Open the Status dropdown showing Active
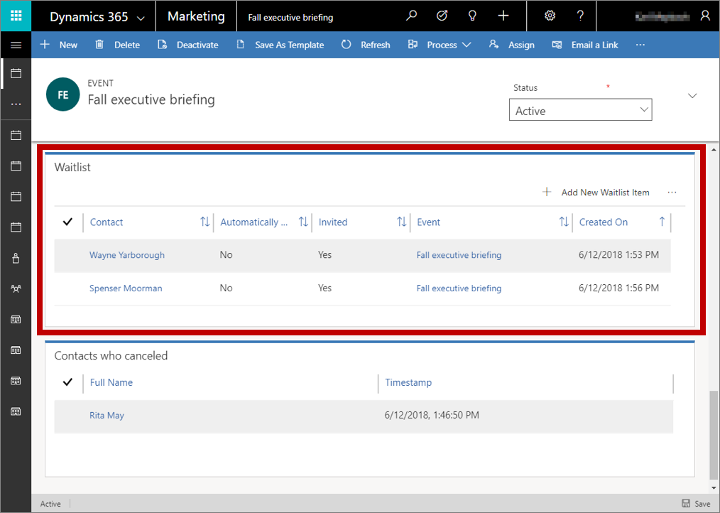This screenshot has width=720, height=513. pos(580,110)
